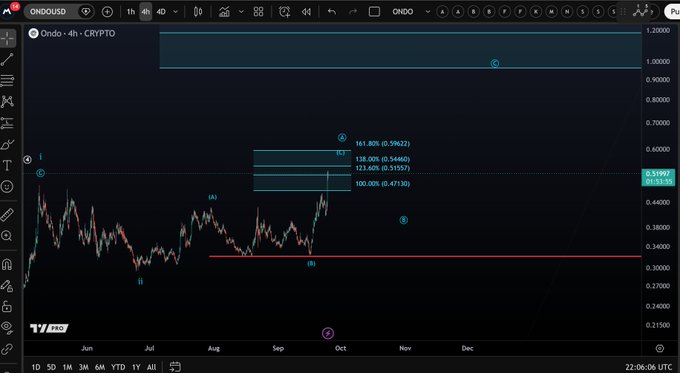Create a new alert with alarm icon
Image resolution: width=680 pixels, height=373 pixels.
tap(284, 12)
